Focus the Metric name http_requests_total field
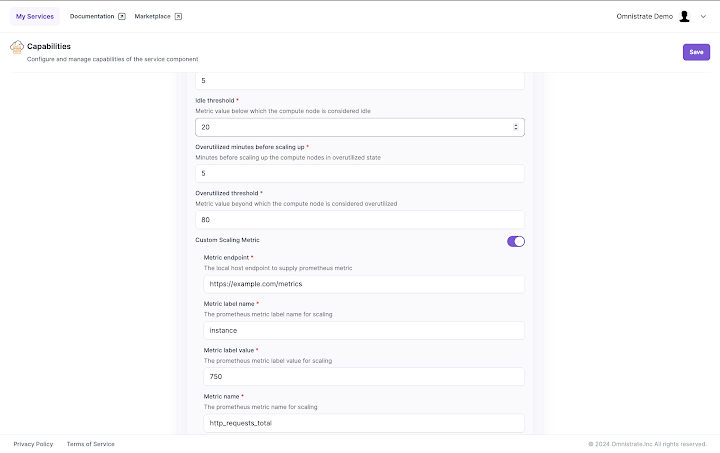Image resolution: width=720 pixels, height=453 pixels. coord(364,423)
